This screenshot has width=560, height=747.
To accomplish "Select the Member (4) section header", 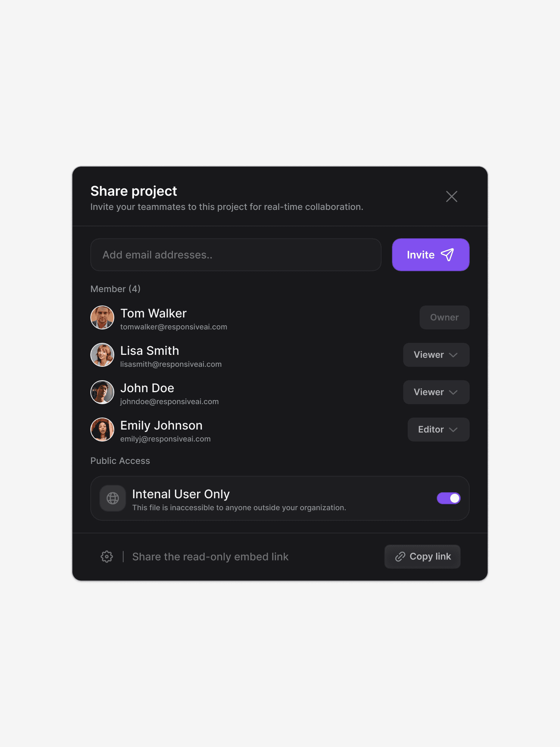I will click(115, 289).
